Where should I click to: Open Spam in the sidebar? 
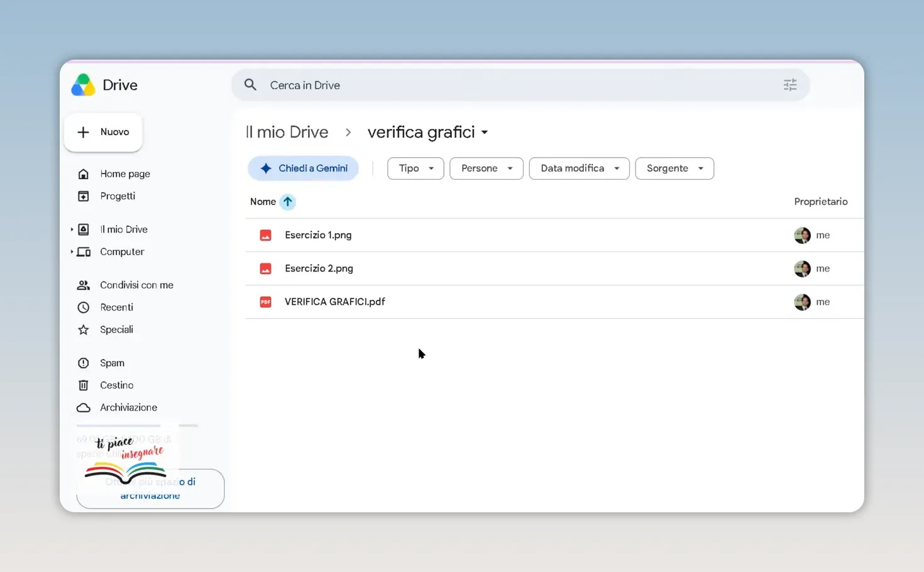pos(113,363)
